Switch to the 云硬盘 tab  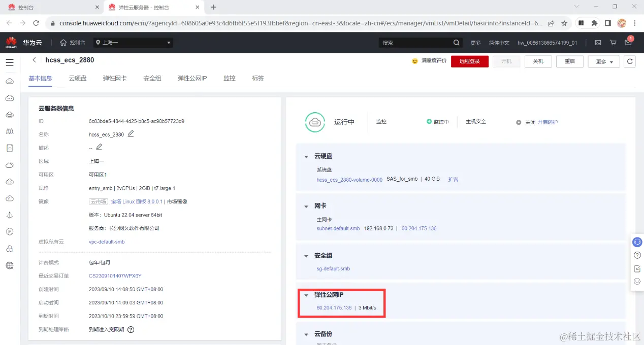pos(78,78)
